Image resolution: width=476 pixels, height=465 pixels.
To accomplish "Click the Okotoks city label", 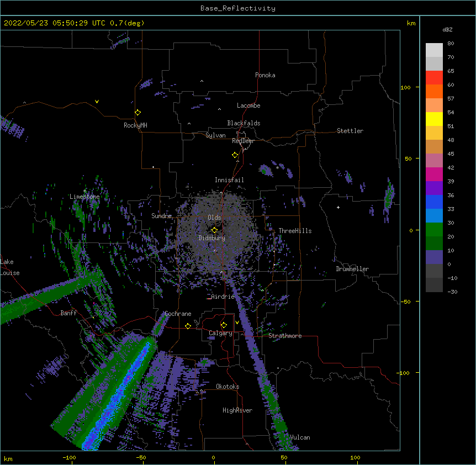I will [x=228, y=387].
